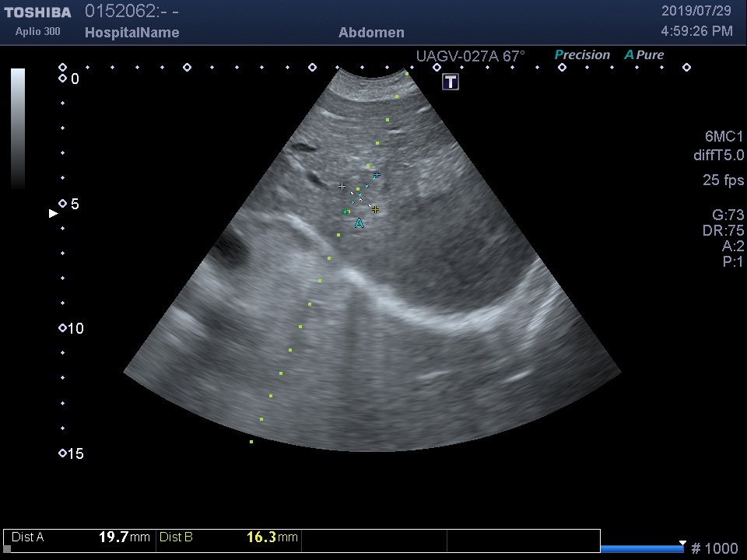Click the orange-yellow caliper of Dist B

(x=375, y=209)
